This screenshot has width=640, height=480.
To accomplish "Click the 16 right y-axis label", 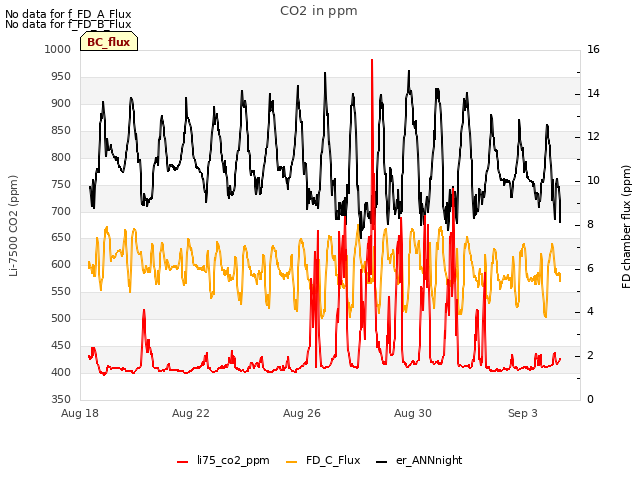I will coord(593,49).
